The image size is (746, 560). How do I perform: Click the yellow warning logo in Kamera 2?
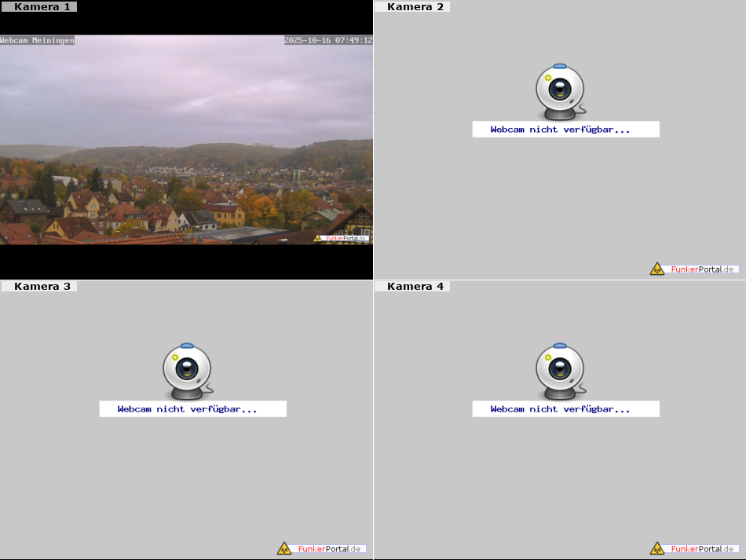pos(657,269)
